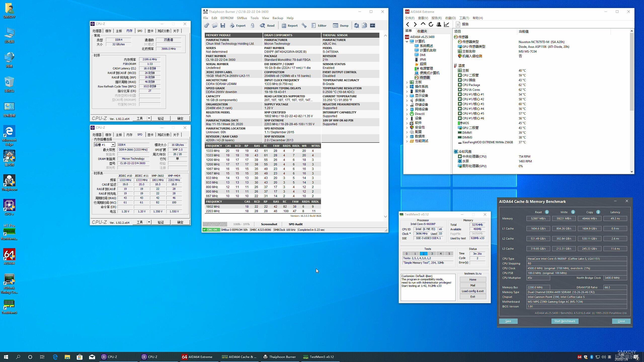Open the 工具(T) menu in AIDA64 Extreme
The height and width of the screenshot is (362, 644).
(x=464, y=18)
